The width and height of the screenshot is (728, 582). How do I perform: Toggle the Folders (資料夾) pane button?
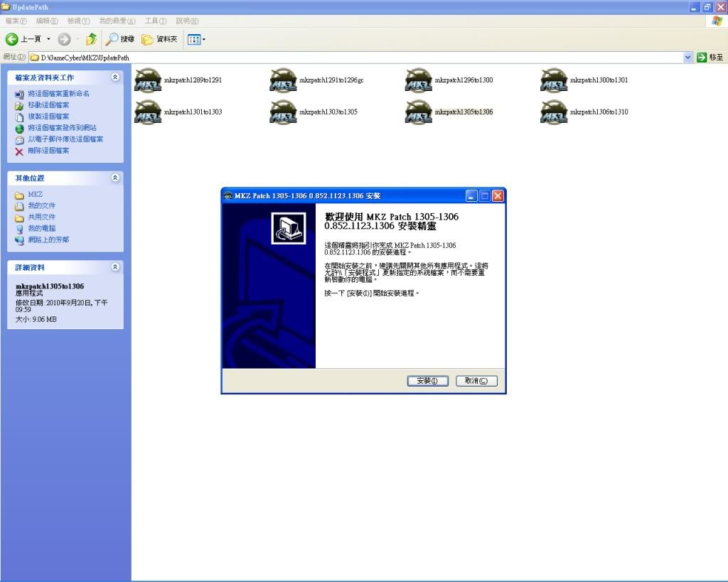160,40
